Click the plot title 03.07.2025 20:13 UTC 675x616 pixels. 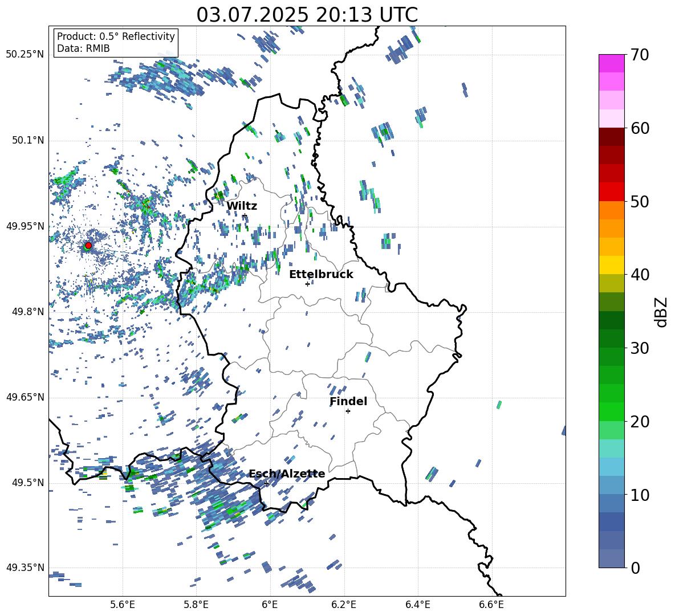coord(307,15)
